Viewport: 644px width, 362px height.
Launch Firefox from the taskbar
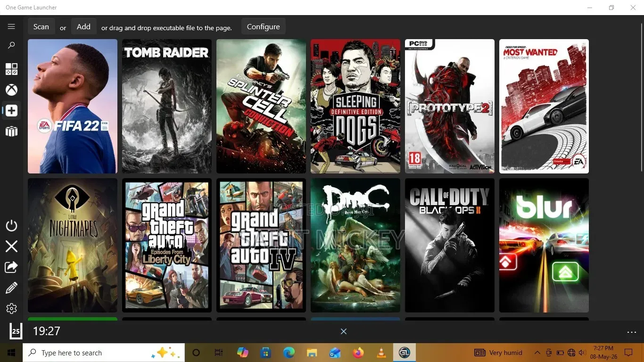coord(358,353)
